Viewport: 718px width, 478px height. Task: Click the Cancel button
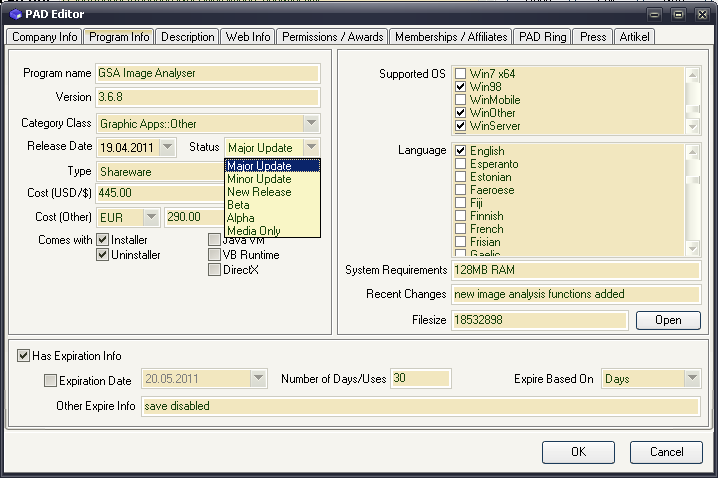coord(666,451)
